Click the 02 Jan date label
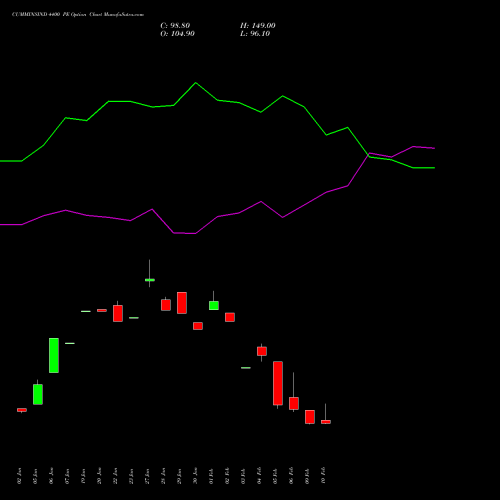Screen dimensions: 500x500 tap(19, 476)
